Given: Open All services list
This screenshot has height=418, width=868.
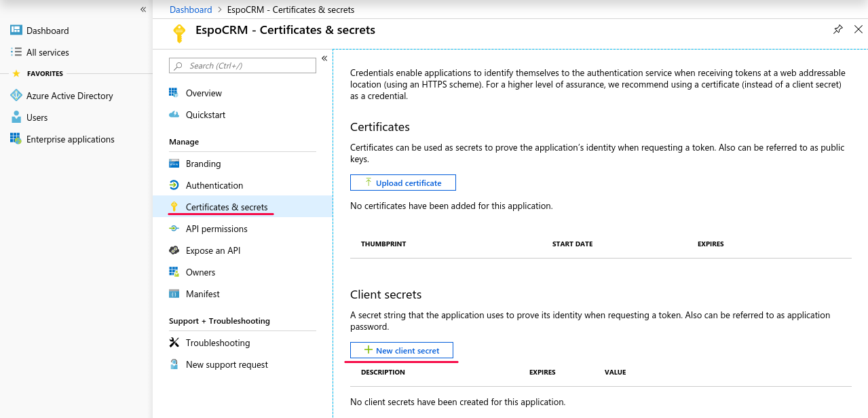Looking at the screenshot, I should 48,52.
